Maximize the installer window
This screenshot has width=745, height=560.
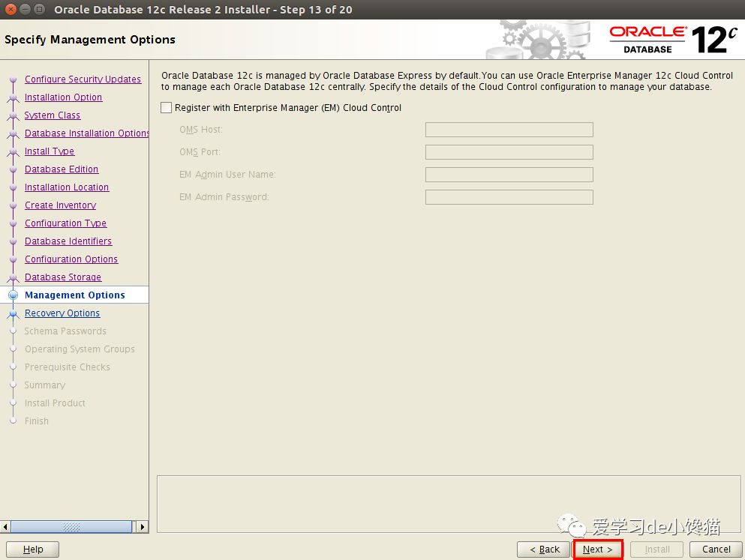(x=40, y=9)
